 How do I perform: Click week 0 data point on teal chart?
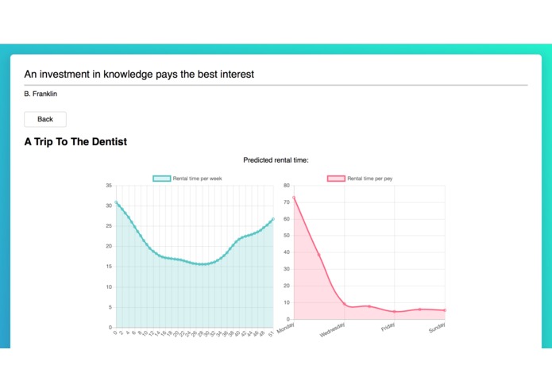[116, 202]
